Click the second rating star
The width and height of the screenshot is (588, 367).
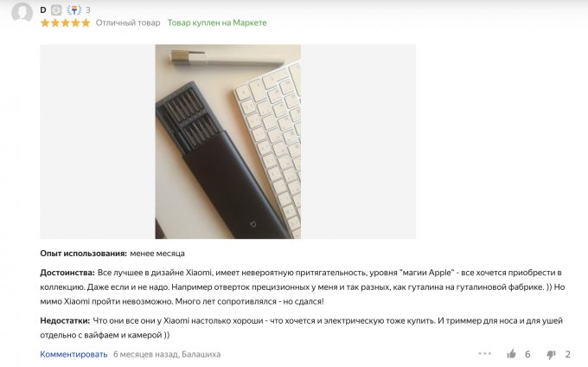coord(55,23)
